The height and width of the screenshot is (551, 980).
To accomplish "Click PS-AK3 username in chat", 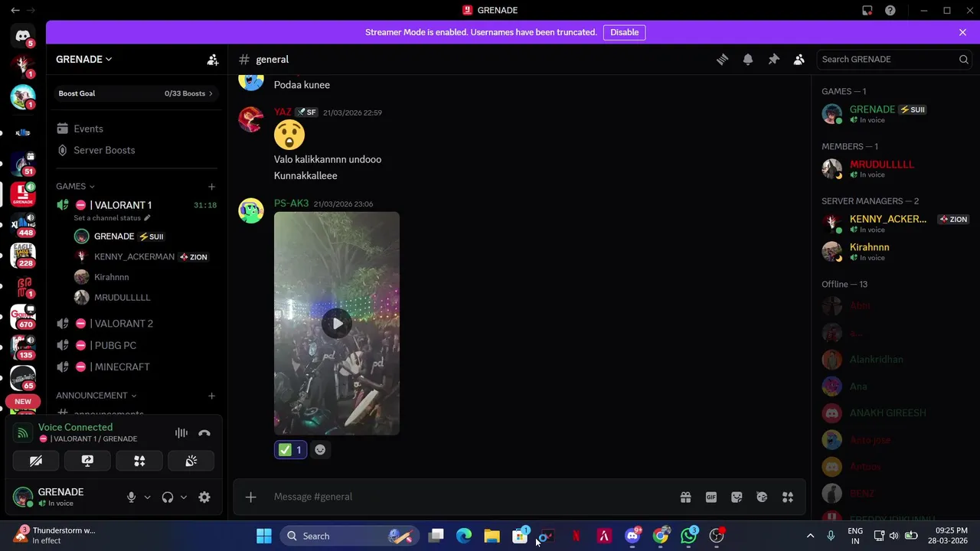I will pyautogui.click(x=291, y=204).
